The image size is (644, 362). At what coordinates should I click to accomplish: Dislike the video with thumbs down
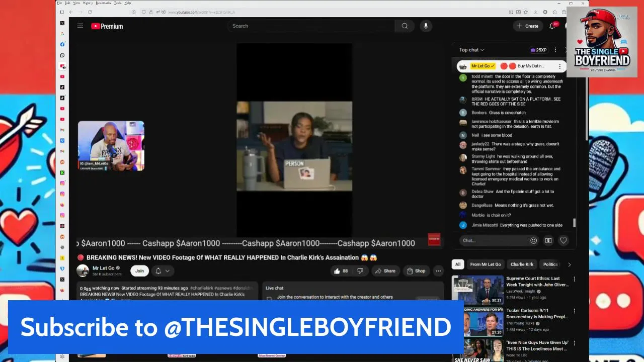tap(360, 271)
